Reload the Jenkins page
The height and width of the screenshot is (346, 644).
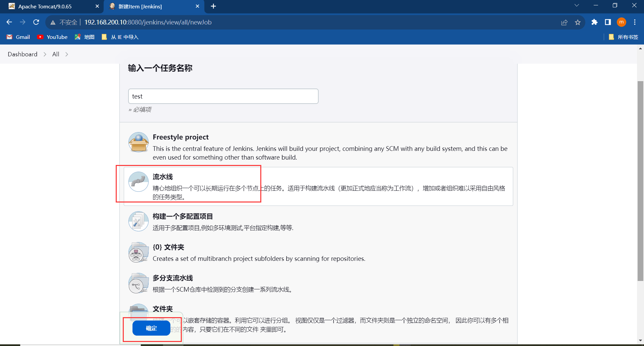(x=36, y=22)
